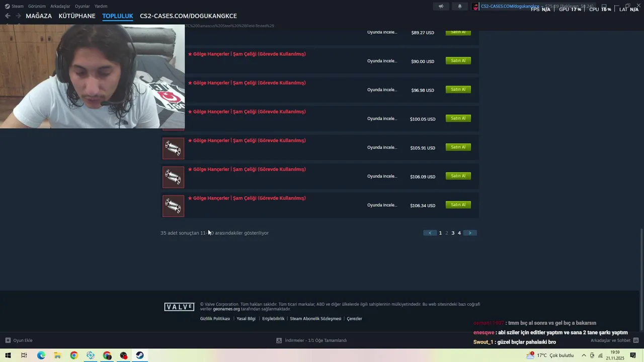Image resolution: width=644 pixels, height=362 pixels.
Task: Open the geonames.org link in the footer
Action: tap(226, 309)
